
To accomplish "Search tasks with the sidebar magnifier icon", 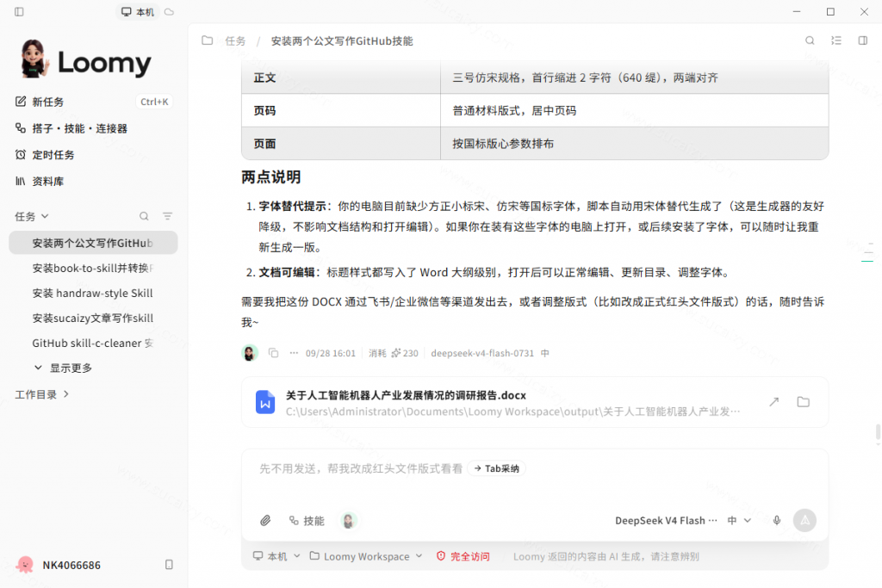I will tap(144, 216).
